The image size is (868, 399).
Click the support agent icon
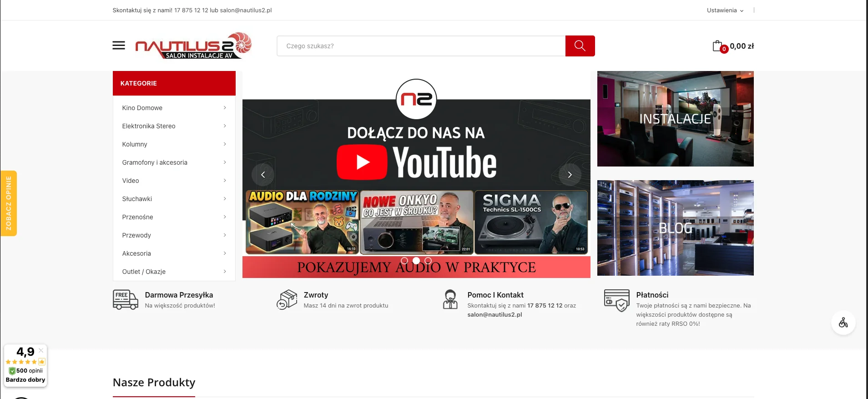[x=450, y=300]
